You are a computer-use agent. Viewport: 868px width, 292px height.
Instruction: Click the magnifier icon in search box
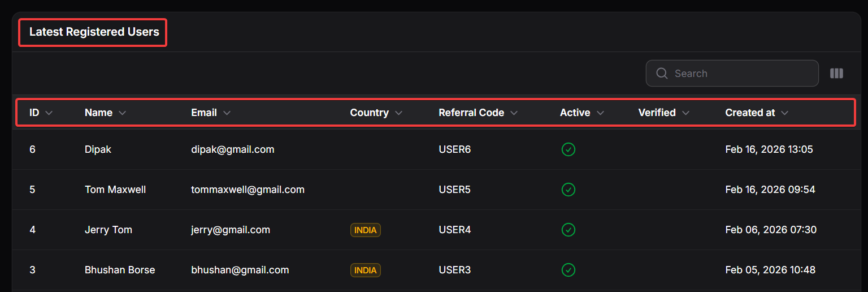coord(662,74)
